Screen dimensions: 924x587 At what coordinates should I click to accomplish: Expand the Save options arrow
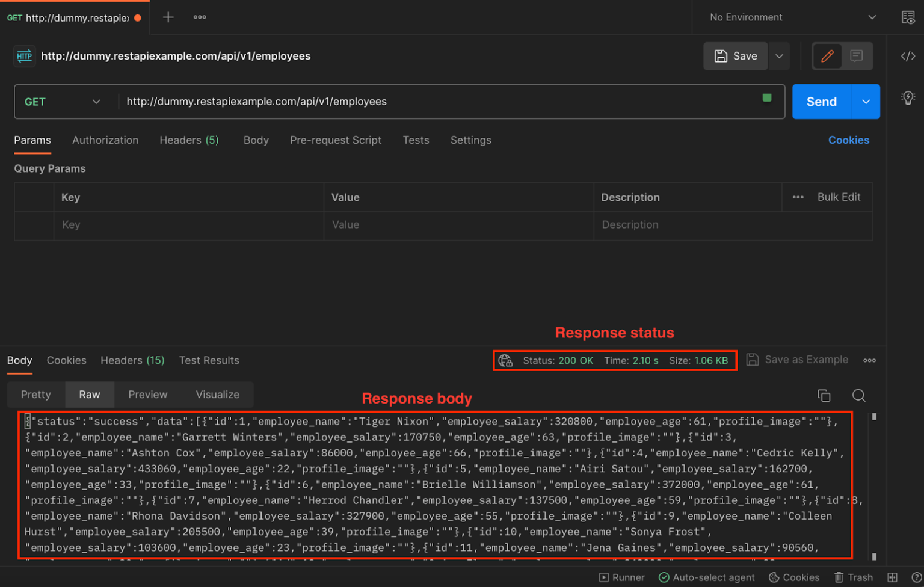(779, 56)
